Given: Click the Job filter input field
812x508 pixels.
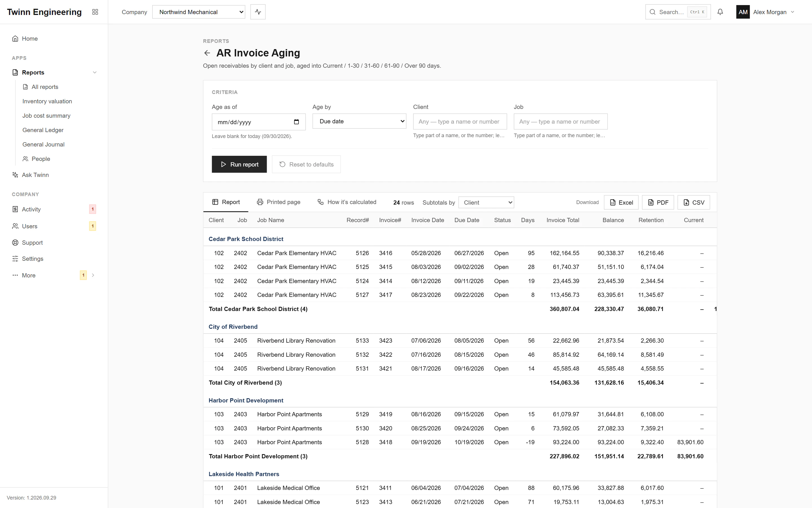Looking at the screenshot, I should point(560,122).
